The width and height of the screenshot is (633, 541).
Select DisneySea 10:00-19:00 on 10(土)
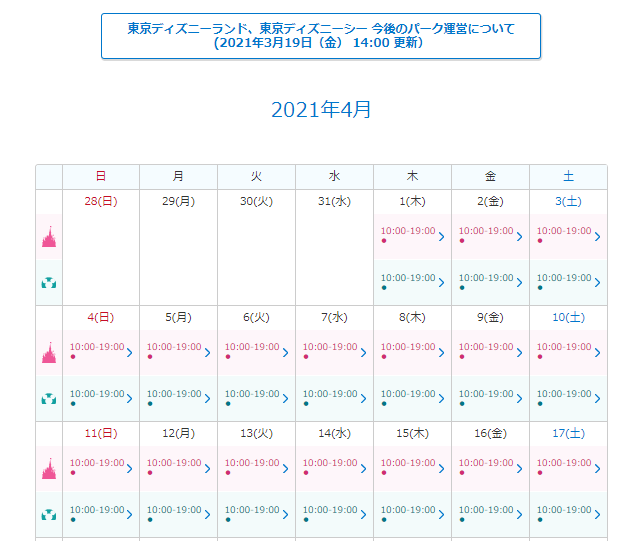pos(564,394)
